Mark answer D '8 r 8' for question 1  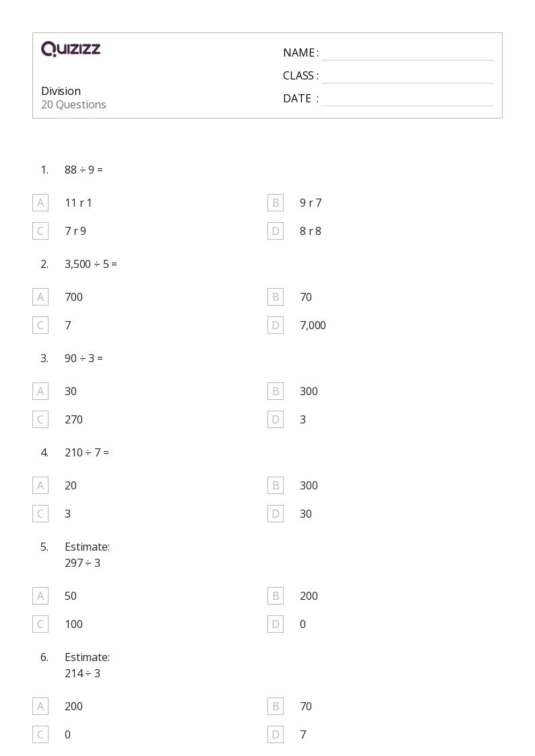click(x=276, y=231)
